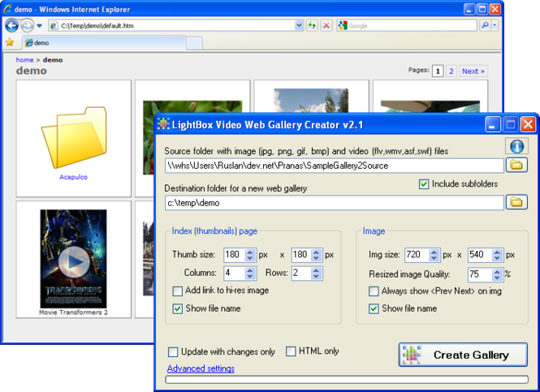
Task: Enable Always show Prev Next on img
Action: [x=374, y=291]
